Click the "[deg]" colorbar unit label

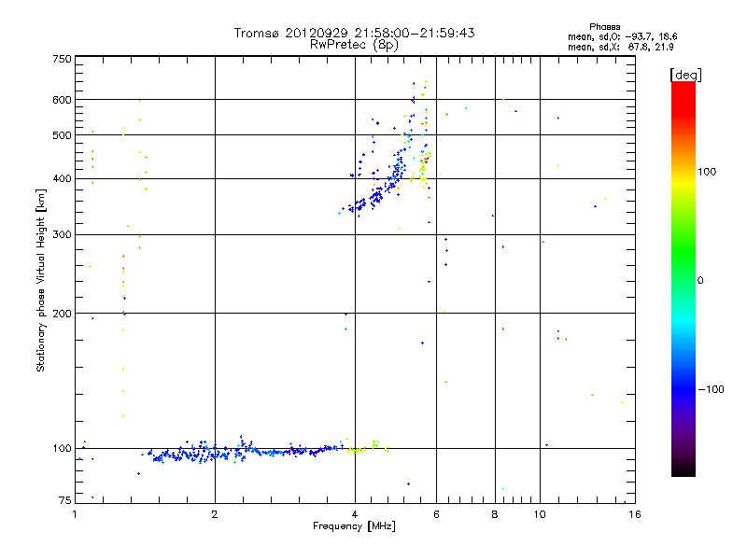tap(685, 75)
